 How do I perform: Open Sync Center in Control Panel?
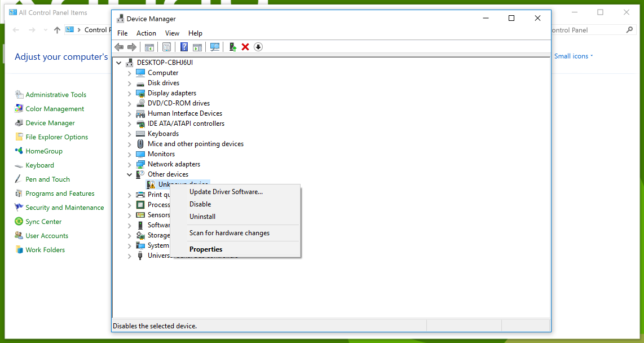tap(43, 222)
